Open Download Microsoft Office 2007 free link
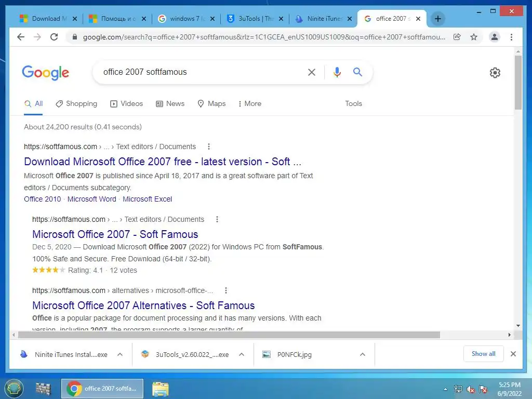This screenshot has width=532, height=399. coord(163,162)
